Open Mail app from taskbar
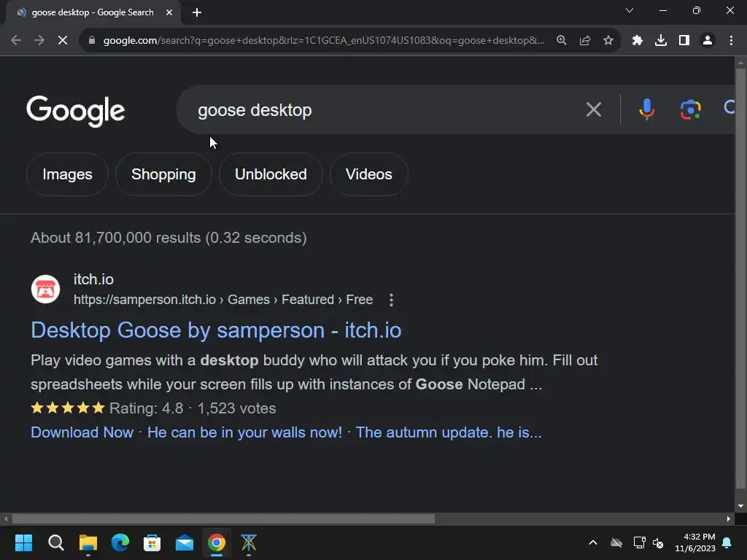 [185, 542]
